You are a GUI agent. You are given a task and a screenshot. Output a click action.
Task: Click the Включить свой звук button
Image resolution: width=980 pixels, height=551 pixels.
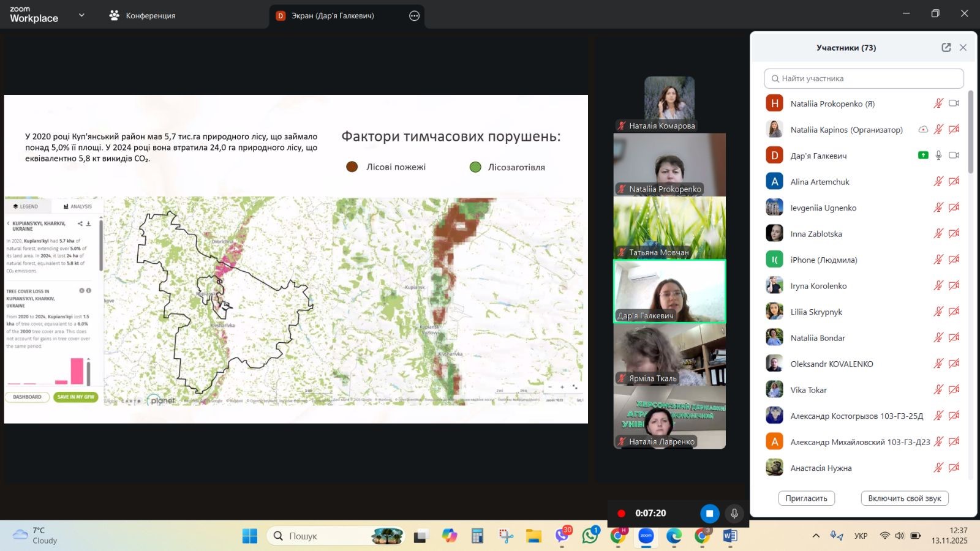pos(904,498)
